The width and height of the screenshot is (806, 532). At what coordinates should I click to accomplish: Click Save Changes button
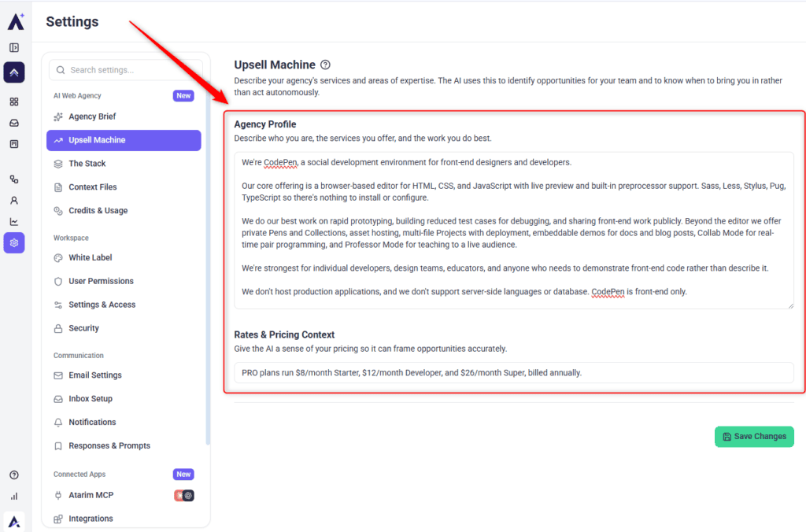(754, 437)
